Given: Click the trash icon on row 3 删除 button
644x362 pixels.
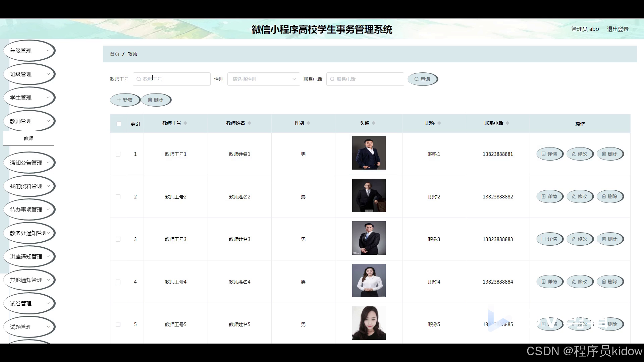Looking at the screenshot, I should point(603,239).
